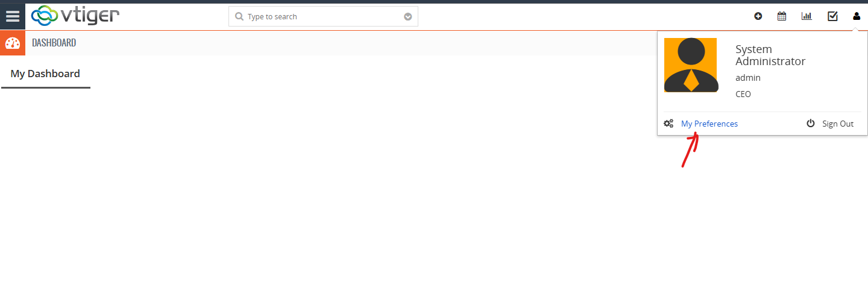The width and height of the screenshot is (868, 293).
Task: Open the Reports chart icon
Action: tap(807, 16)
